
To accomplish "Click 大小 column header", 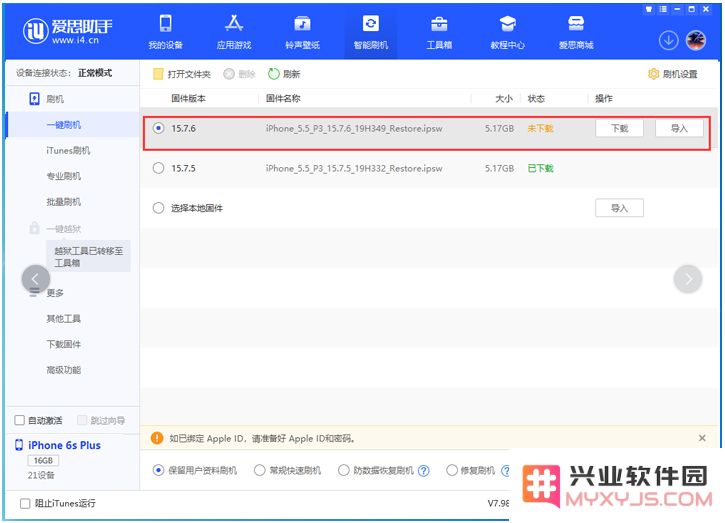I will coord(504,98).
